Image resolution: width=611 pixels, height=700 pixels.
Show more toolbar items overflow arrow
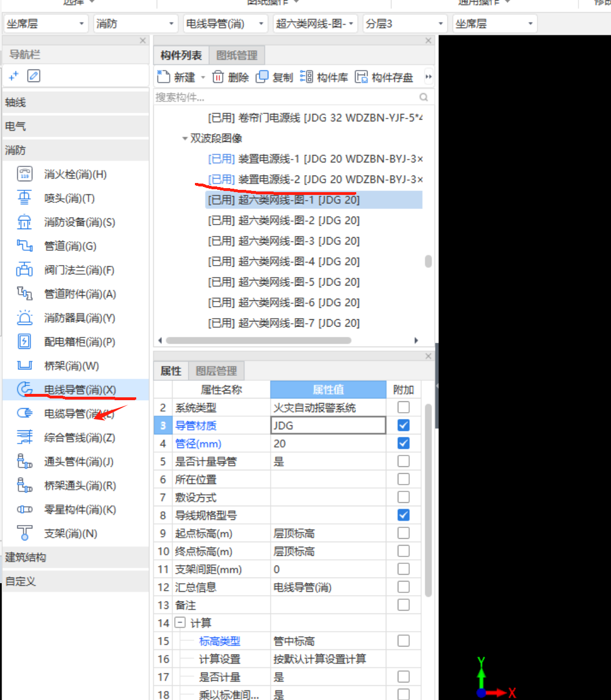tap(429, 77)
